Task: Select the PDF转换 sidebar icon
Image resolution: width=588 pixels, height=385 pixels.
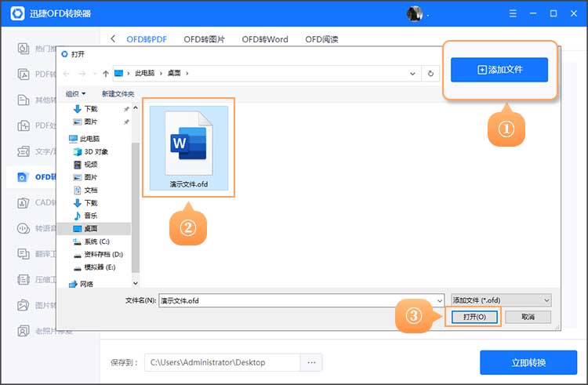Action: point(24,74)
